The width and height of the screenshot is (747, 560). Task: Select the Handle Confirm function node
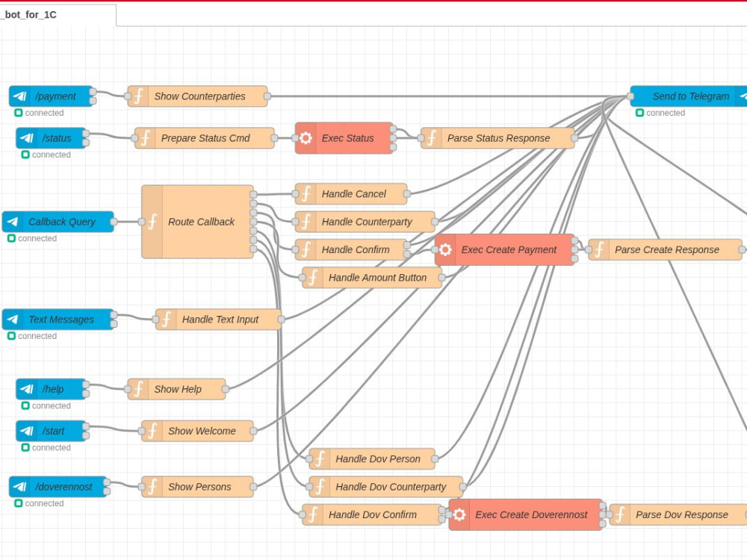pos(351,249)
